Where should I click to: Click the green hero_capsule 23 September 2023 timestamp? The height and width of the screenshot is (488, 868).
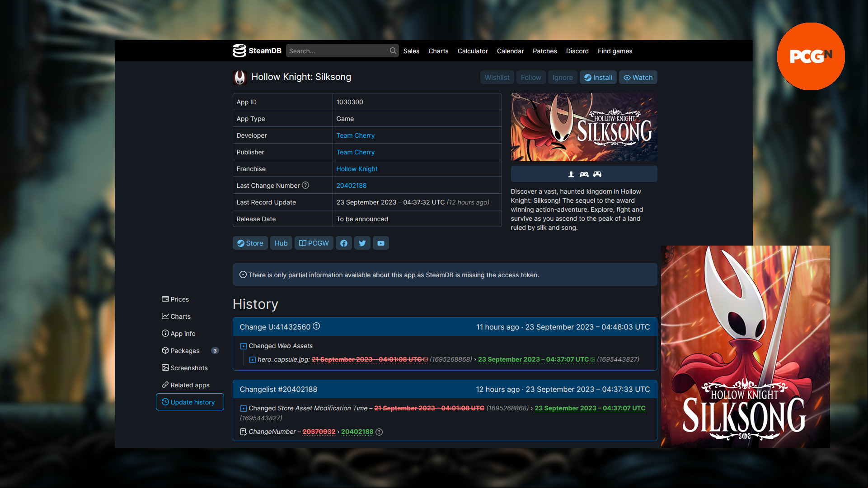pos(534,359)
